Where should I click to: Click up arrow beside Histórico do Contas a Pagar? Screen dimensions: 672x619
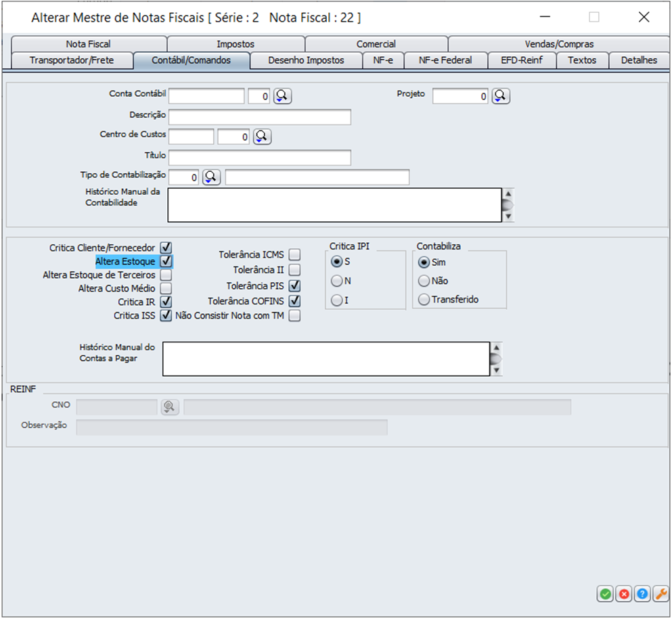click(496, 348)
